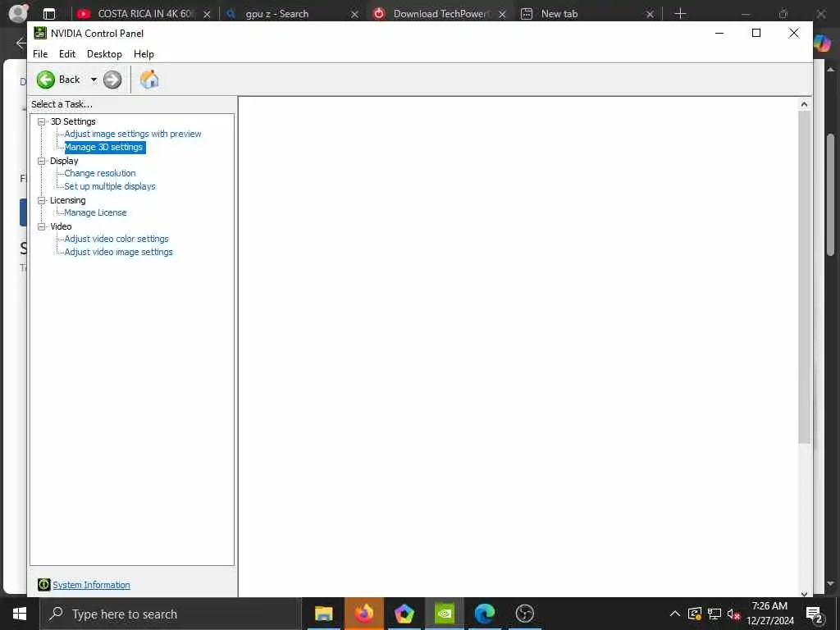Open the Edit menu
Screen dimensions: 840x630
(x=67, y=54)
